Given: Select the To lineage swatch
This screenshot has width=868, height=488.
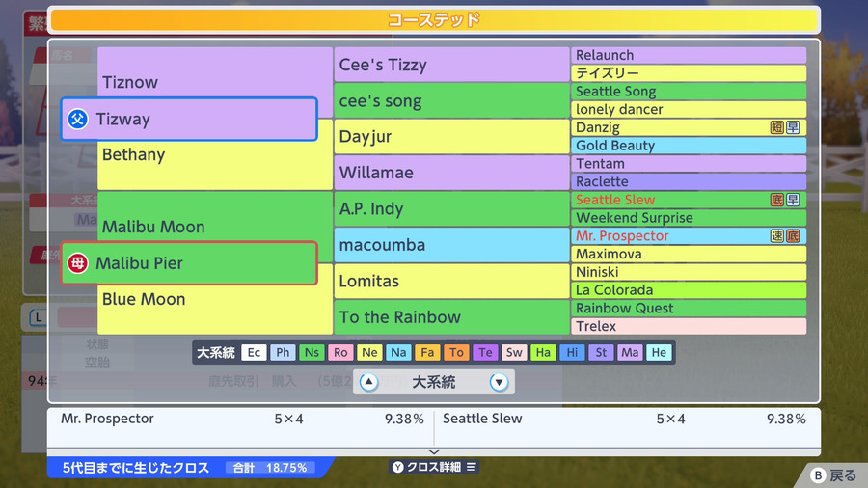Looking at the screenshot, I should tap(456, 352).
